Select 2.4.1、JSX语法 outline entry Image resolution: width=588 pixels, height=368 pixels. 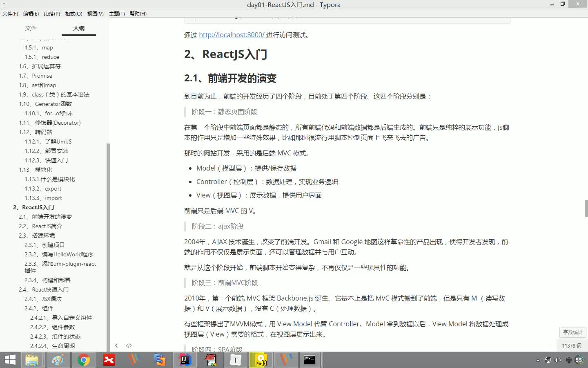(x=43, y=299)
